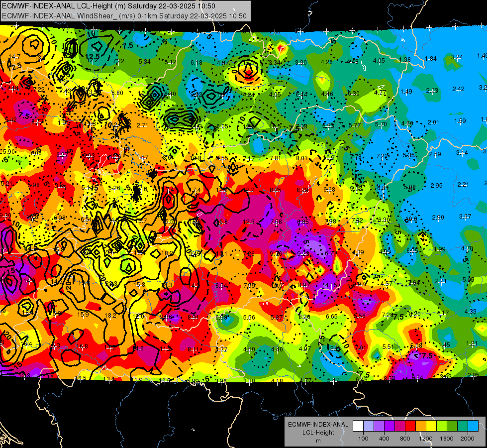
Task: Click the magenta legend swatch
Action: point(400,426)
